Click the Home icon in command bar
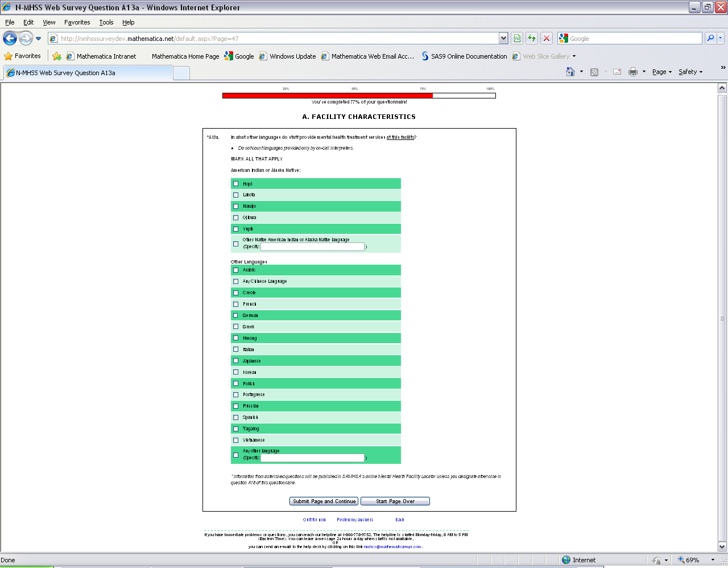 [570, 72]
